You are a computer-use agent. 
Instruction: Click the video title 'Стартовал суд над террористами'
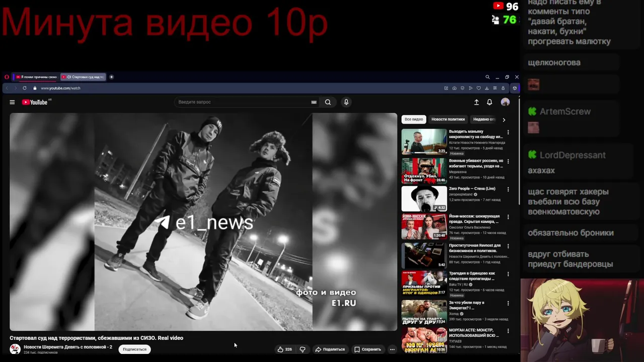coord(96,338)
